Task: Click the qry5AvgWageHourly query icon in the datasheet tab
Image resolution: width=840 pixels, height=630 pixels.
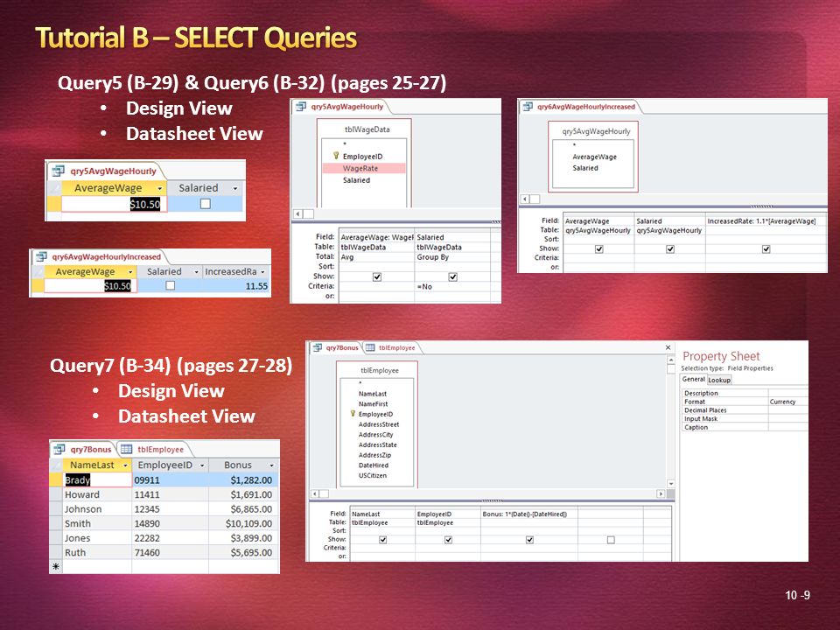Action: pos(58,171)
